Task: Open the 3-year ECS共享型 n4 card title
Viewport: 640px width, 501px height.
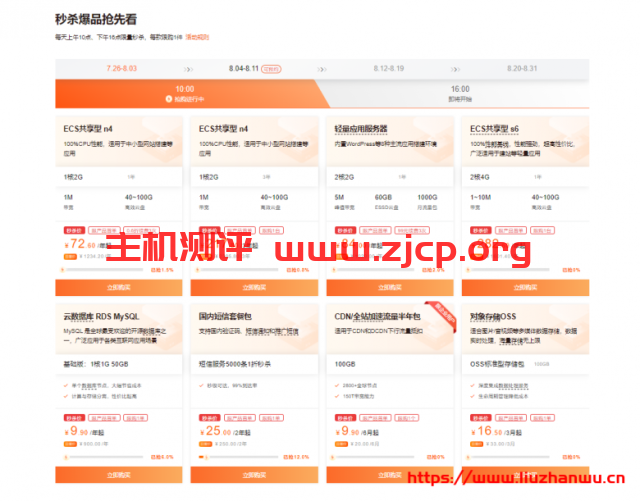Action: [x=223, y=129]
